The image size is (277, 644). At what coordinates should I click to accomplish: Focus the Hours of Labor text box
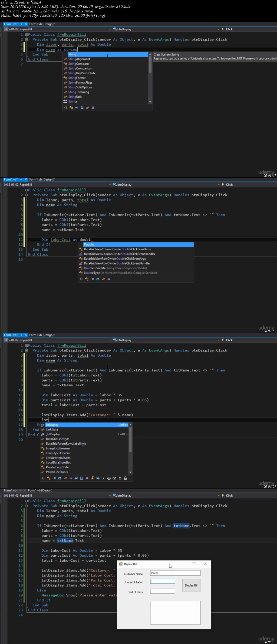point(163,581)
